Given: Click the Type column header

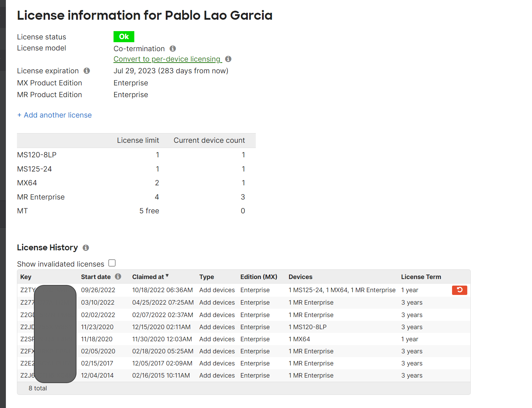Looking at the screenshot, I should click(x=207, y=277).
